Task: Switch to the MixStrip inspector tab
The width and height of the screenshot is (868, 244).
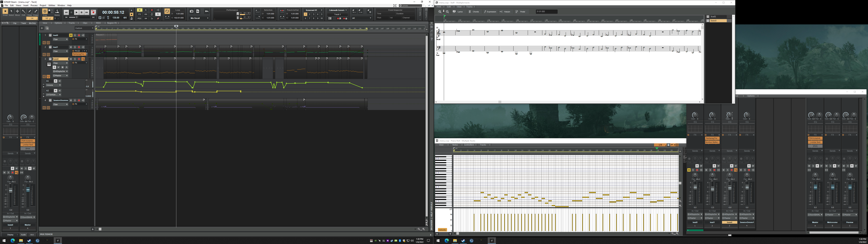Action: click(32, 23)
